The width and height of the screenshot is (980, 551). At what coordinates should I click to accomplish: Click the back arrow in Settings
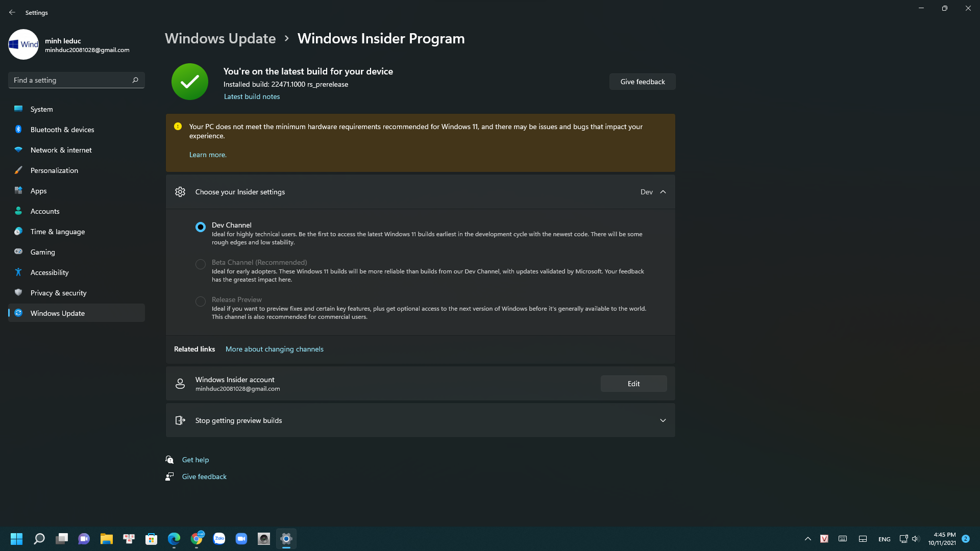pyautogui.click(x=12, y=12)
